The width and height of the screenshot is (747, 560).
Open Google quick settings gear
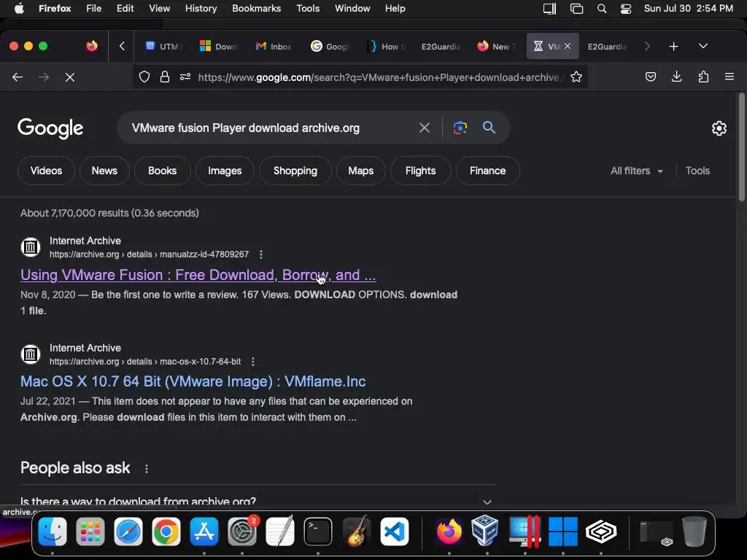tap(719, 128)
